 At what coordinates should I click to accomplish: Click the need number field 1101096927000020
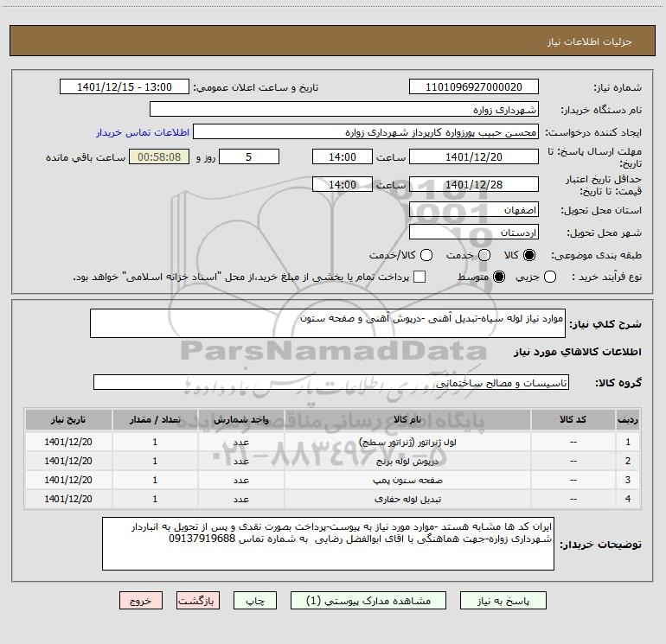pos(474,87)
